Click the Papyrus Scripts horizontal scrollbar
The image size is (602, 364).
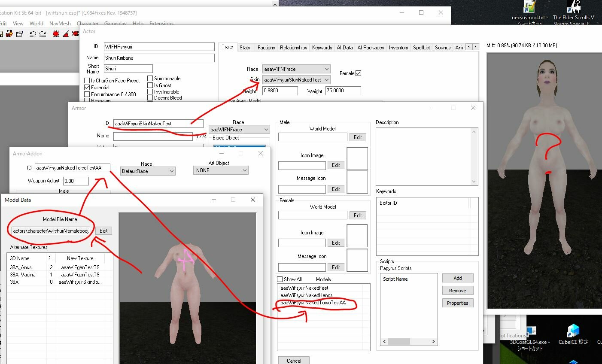tap(409, 342)
